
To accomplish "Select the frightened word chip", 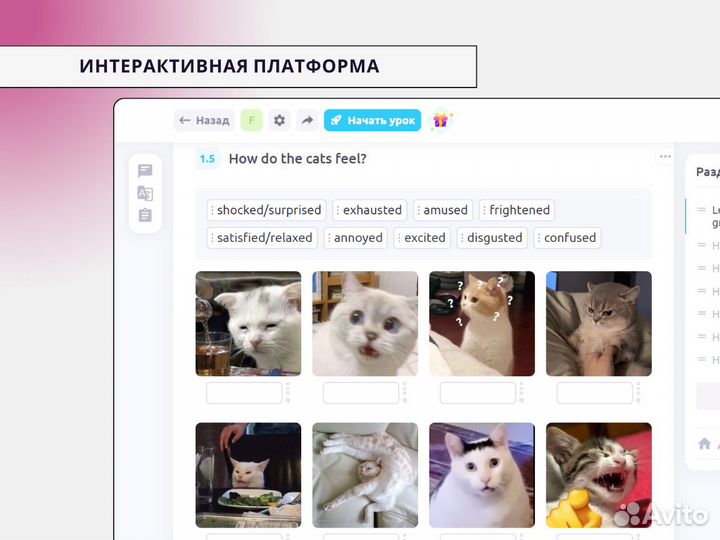I will click(x=517, y=210).
